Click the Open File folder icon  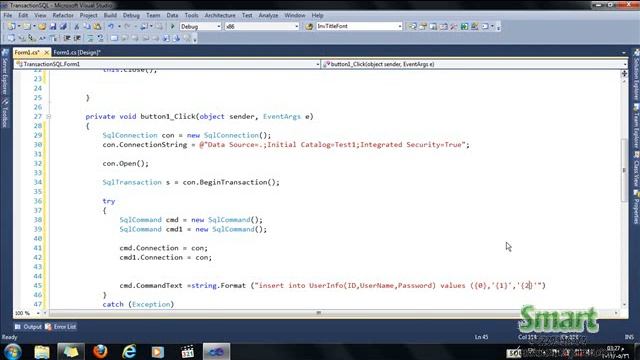tap(42, 27)
